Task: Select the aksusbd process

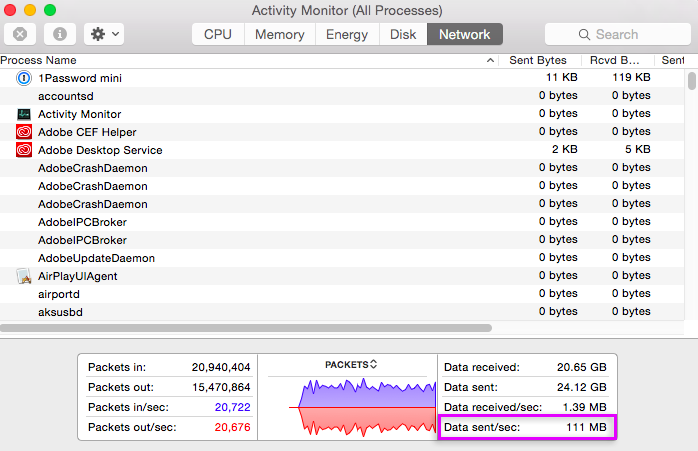Action: point(61,312)
